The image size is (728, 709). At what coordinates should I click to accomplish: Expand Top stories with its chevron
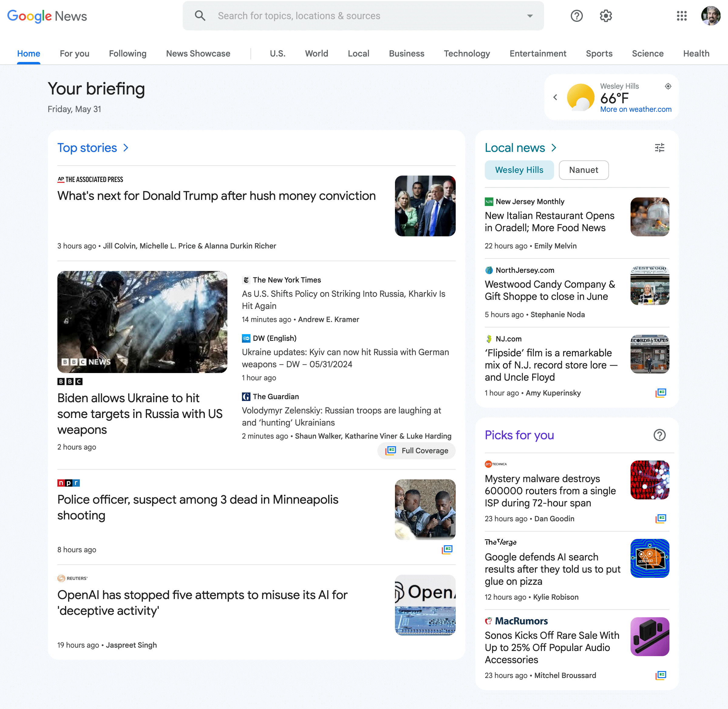[126, 148]
